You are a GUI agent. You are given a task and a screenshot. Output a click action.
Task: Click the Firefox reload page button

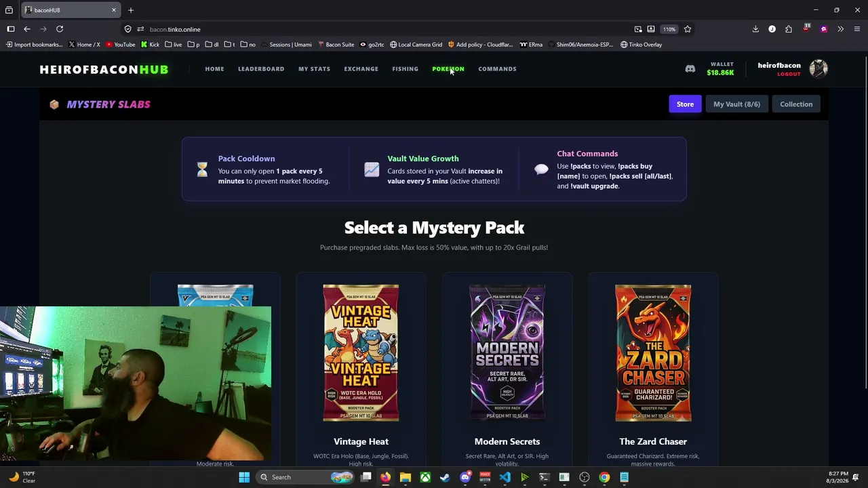point(60,29)
